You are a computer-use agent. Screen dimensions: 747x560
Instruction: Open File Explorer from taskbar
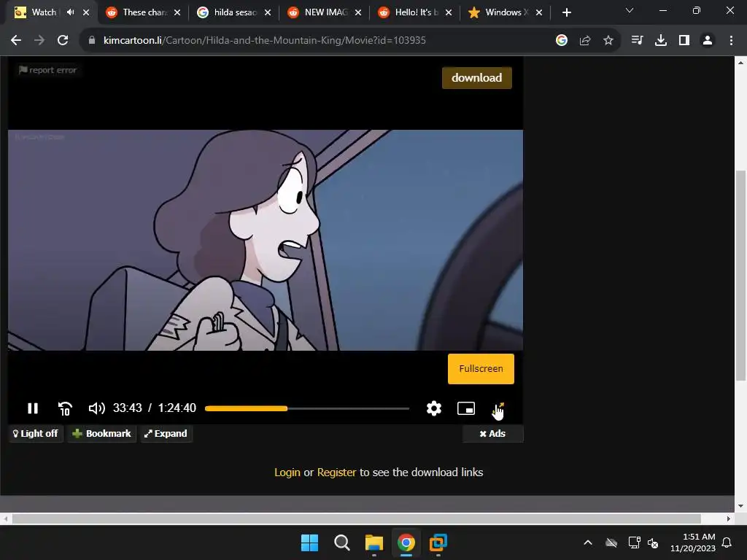[x=374, y=542]
